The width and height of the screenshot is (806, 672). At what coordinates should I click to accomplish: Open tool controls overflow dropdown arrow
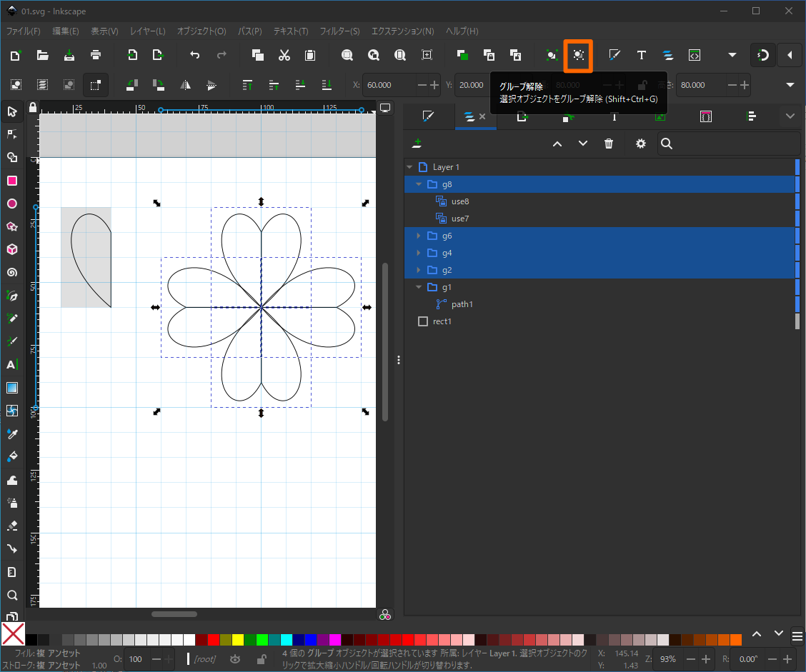pyautogui.click(x=790, y=85)
